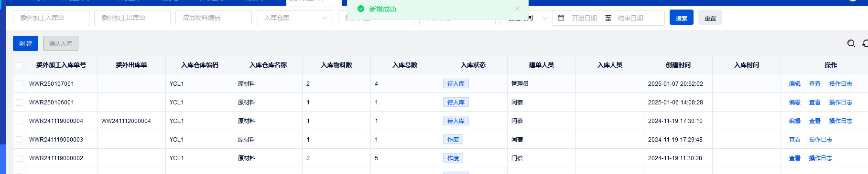Focus the 成品物料编码 input field
This screenshot has width=868, height=174.
click(214, 18)
